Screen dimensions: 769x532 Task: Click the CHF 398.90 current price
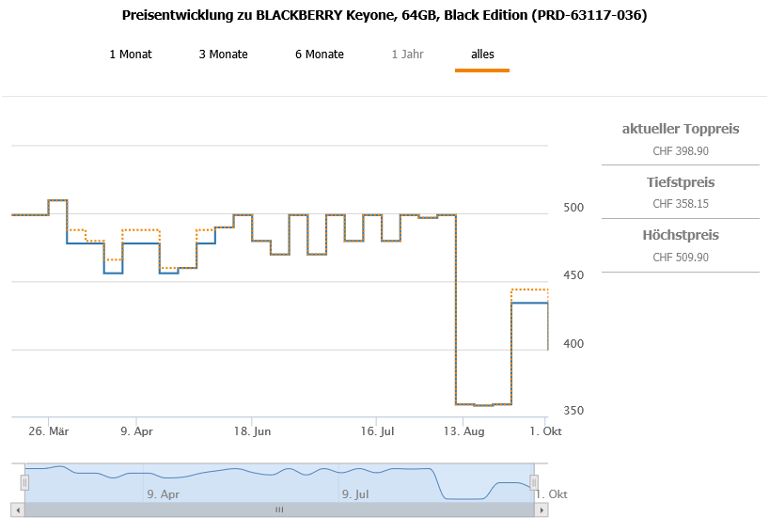pyautogui.click(x=681, y=150)
